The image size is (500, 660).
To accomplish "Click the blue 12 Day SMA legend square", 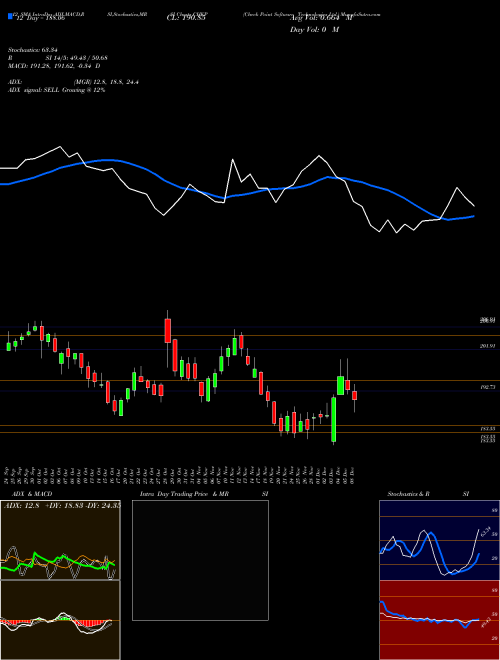I will coord(10,17).
